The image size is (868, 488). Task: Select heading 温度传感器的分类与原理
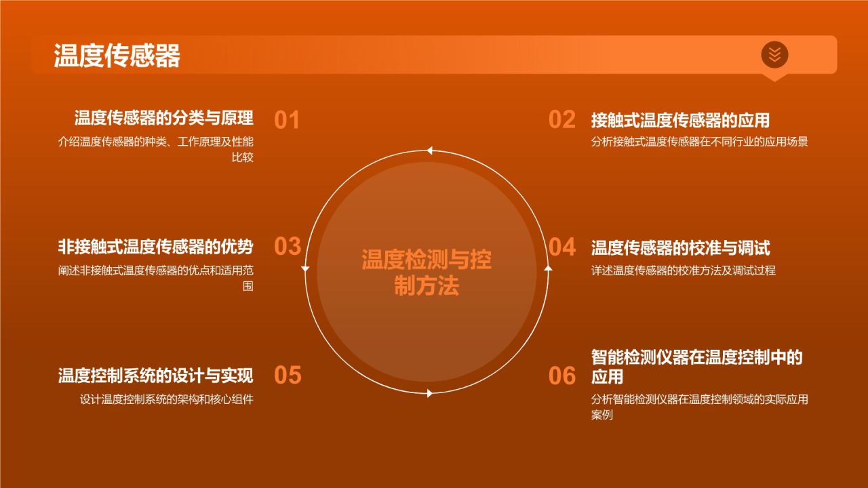tap(163, 118)
